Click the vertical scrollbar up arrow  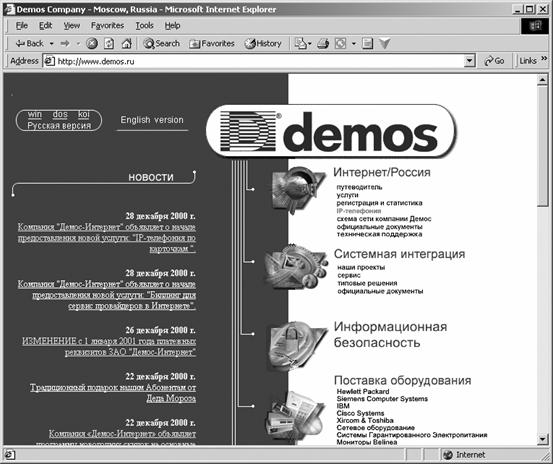coord(542,80)
